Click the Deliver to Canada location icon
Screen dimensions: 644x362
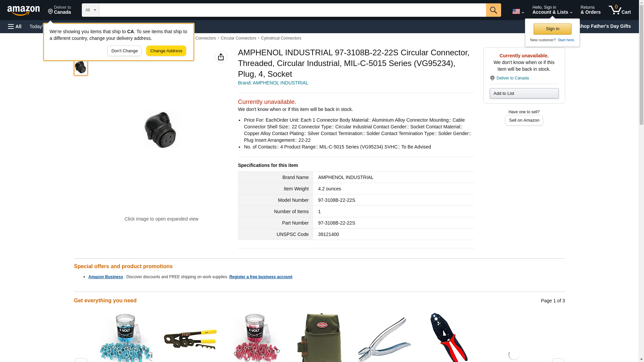(x=492, y=78)
